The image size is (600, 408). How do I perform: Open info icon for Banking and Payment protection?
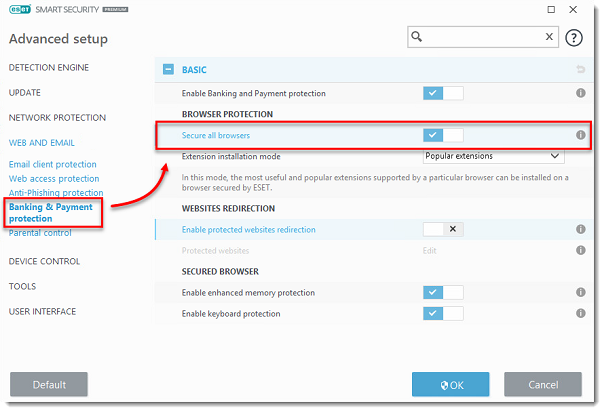580,93
